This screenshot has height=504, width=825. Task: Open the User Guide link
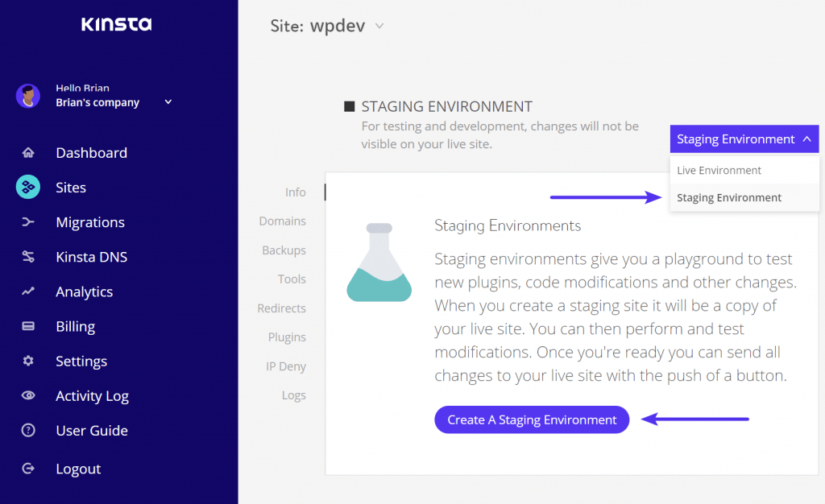pyautogui.click(x=92, y=431)
